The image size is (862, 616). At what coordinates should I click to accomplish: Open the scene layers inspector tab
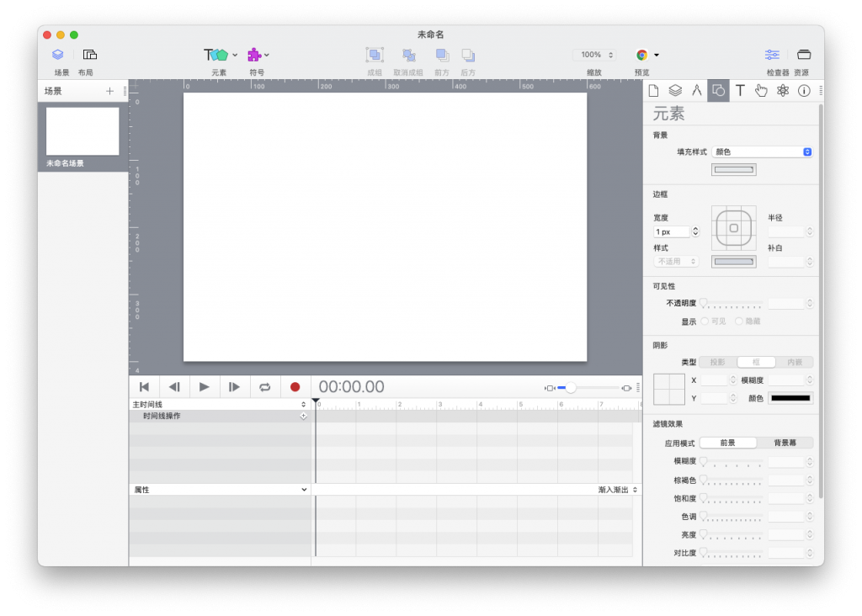675,91
